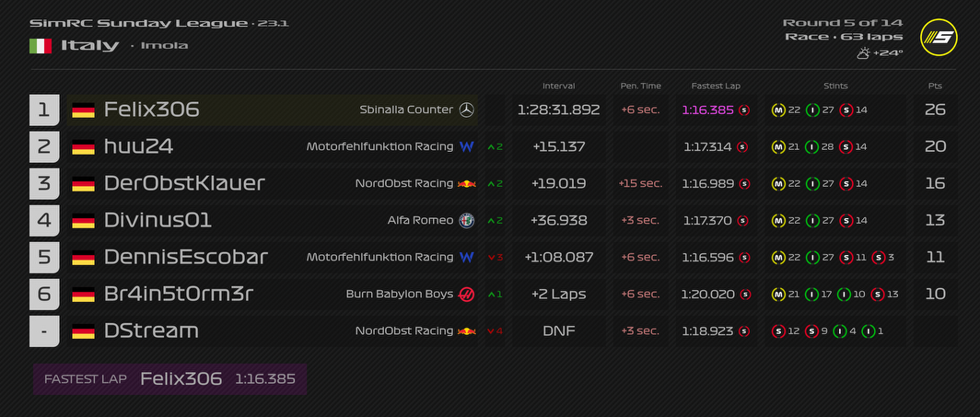Click the position change arrow in DennisEscobar's row
This screenshot has height=417, width=980.
click(x=495, y=257)
